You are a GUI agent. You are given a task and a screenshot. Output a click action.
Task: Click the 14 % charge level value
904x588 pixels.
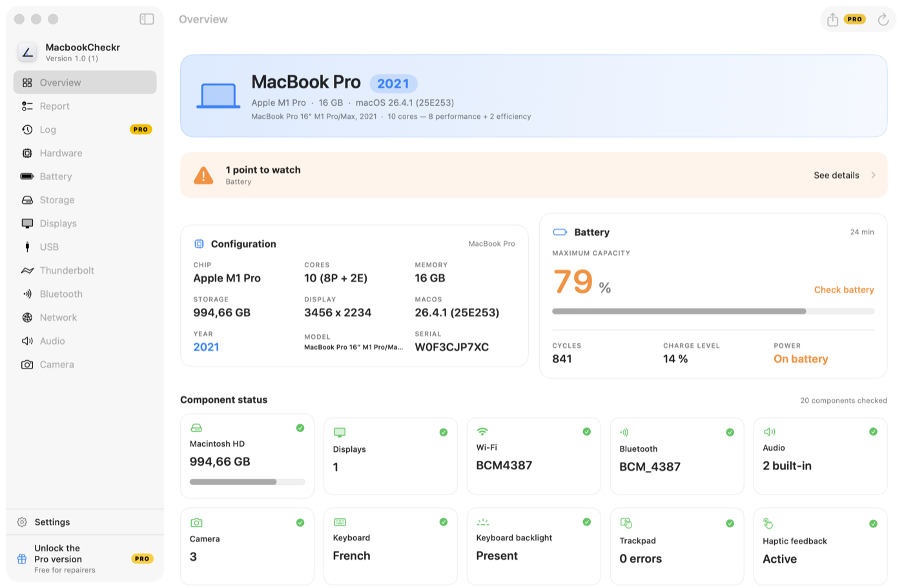click(675, 359)
